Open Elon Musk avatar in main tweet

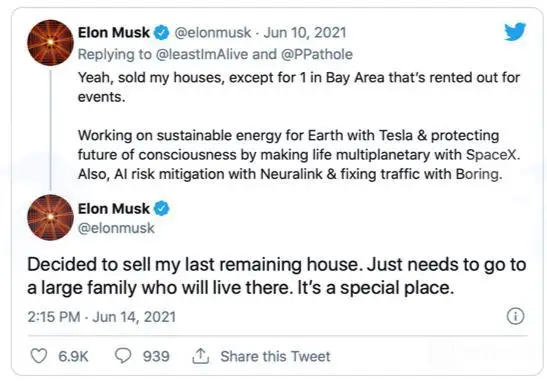[51, 217]
